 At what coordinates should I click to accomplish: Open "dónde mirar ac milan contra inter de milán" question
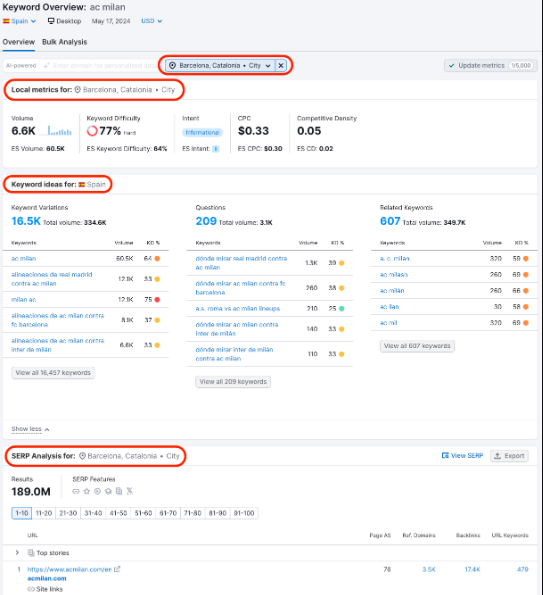coord(237,329)
